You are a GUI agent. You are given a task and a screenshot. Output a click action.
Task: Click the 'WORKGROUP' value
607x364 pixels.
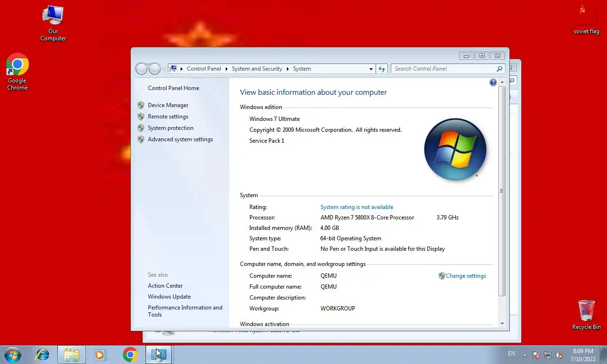(338, 309)
